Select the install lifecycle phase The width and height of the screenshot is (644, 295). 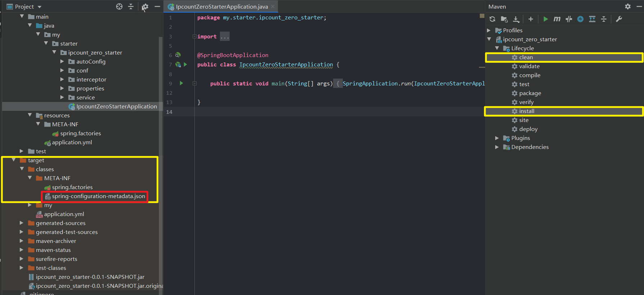[x=527, y=111]
